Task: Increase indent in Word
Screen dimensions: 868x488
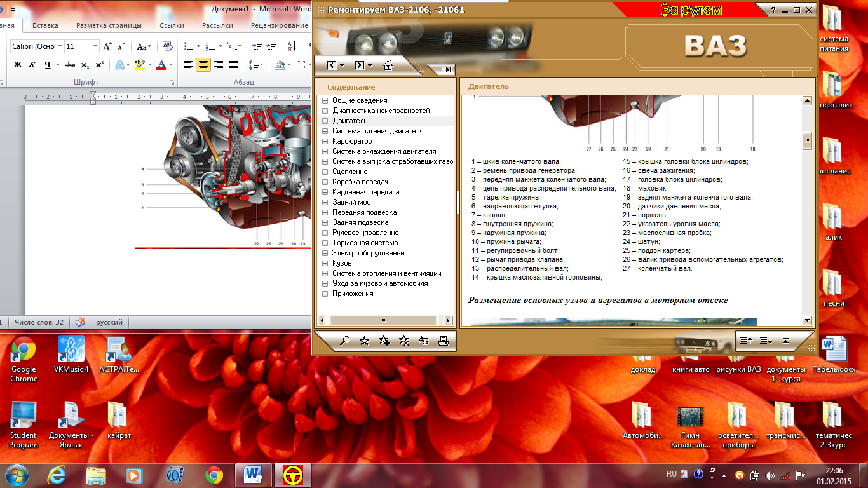Action: 271,46
